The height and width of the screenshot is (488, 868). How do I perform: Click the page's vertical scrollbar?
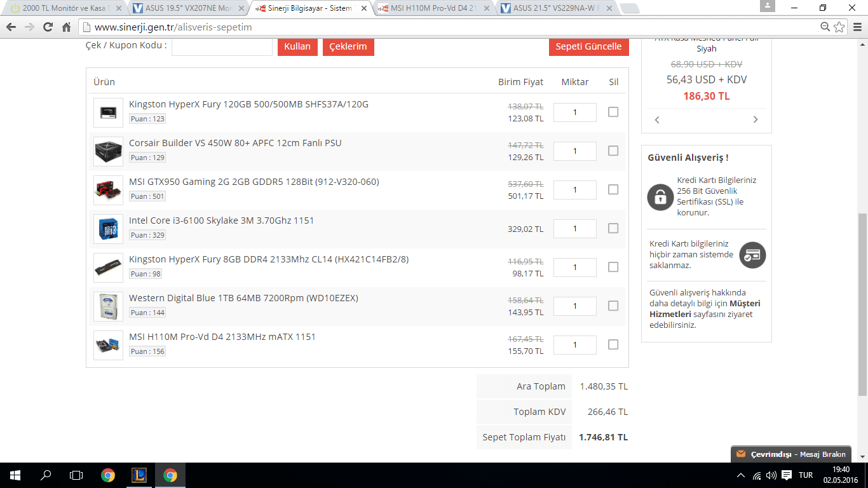coord(862,304)
